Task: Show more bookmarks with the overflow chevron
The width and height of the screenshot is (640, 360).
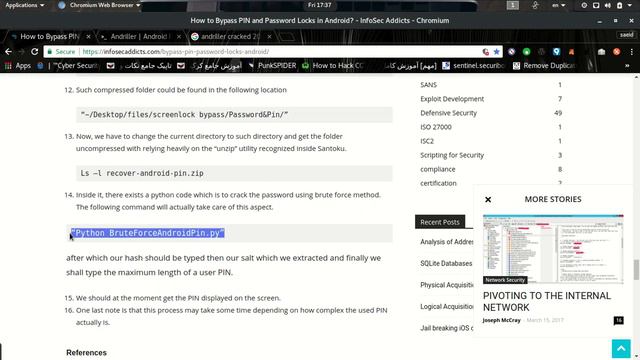Action: click(627, 66)
